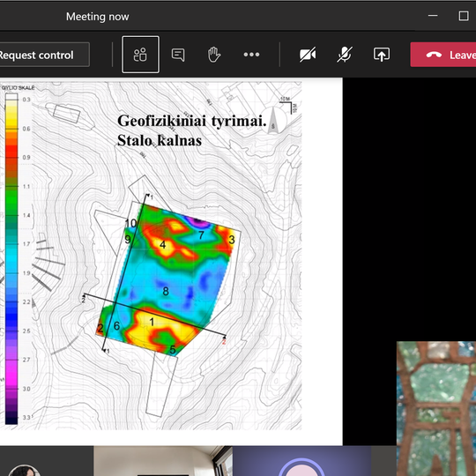Screen dimensions: 476x476
Task: Click the yellow band on the color scale
Action: coord(11,115)
